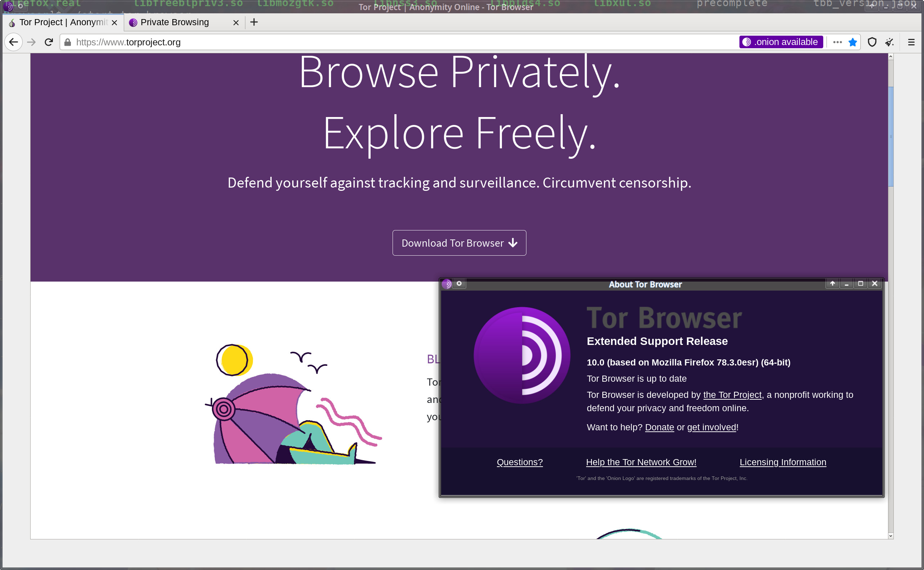Click the bookmark star icon in toolbar

pos(853,42)
